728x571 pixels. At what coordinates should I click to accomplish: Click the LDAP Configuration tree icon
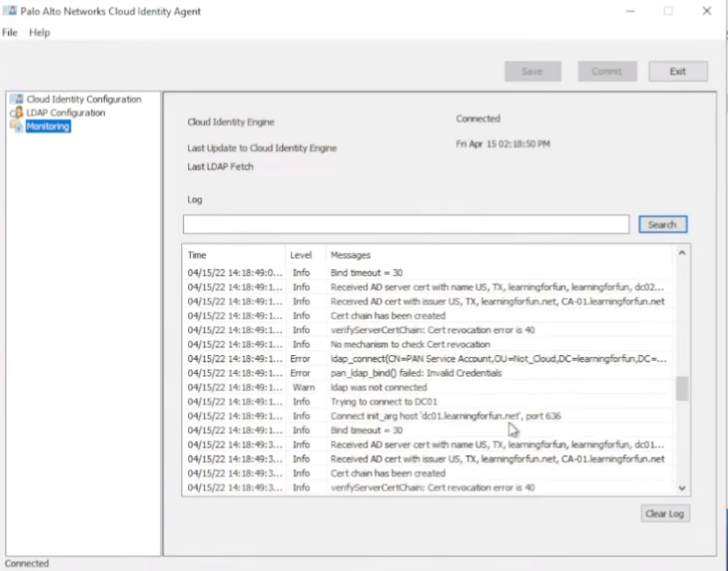click(16, 113)
